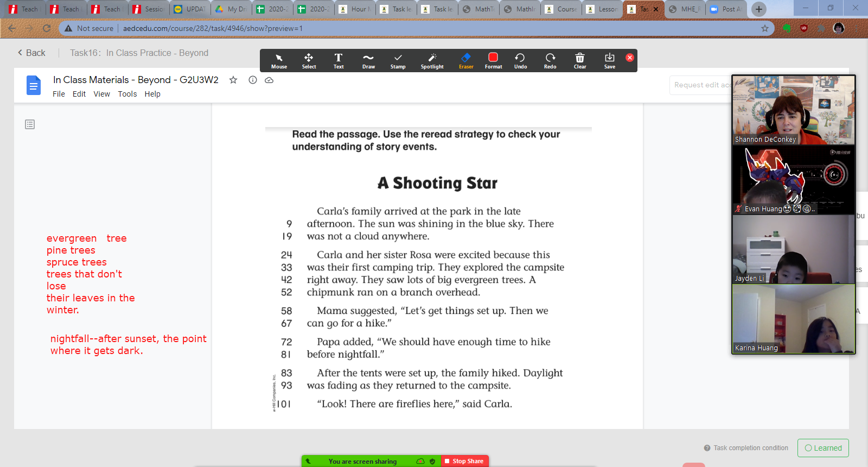868x467 pixels.
Task: Click document title In Class Materials - Beyond
Action: tap(136, 80)
